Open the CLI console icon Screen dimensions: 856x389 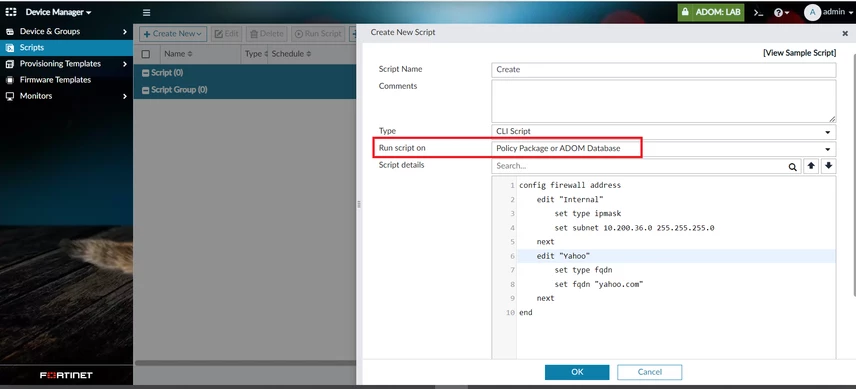(758, 13)
